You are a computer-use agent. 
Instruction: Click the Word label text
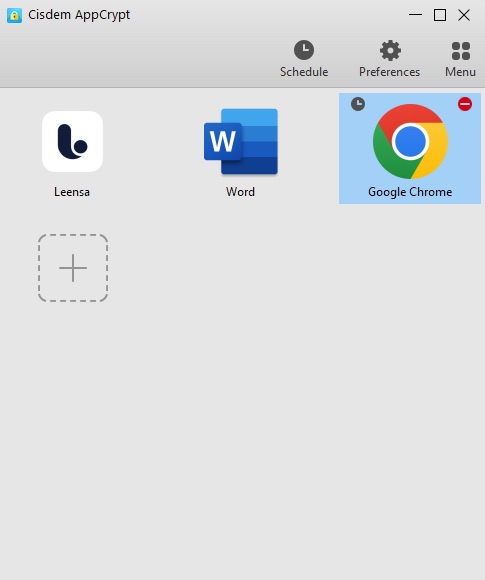pos(240,192)
